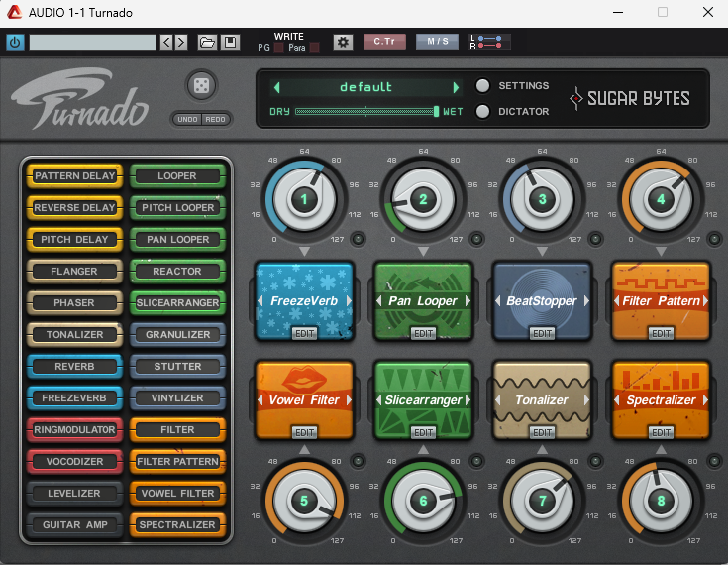Select the LOOPER effect button
728x565 pixels.
tap(178, 176)
